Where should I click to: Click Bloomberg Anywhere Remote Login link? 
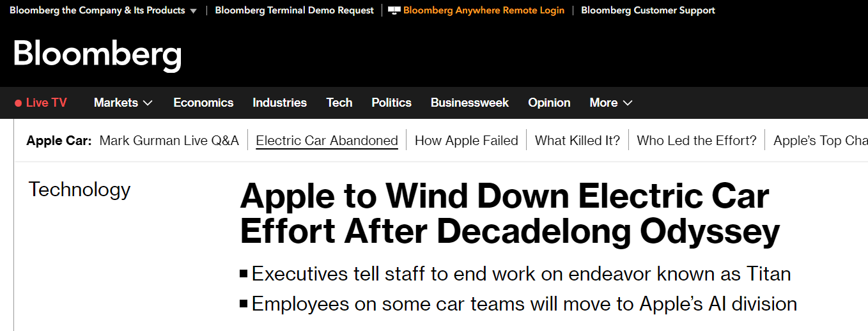(483, 11)
